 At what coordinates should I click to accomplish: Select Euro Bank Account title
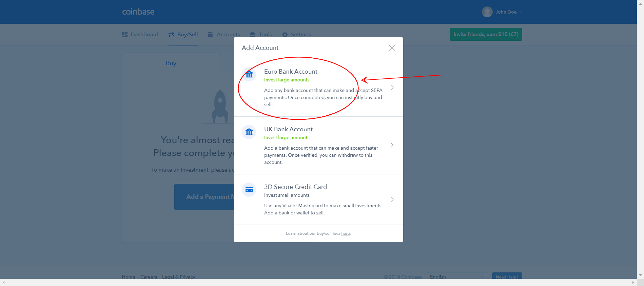(x=291, y=72)
